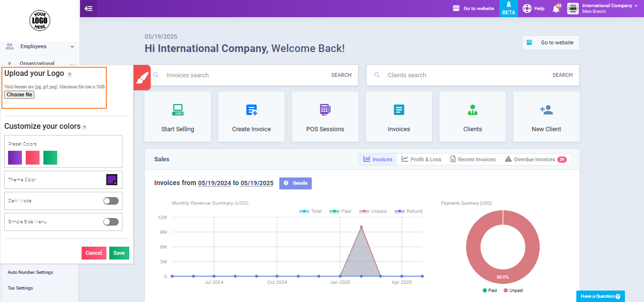The width and height of the screenshot is (644, 302).
Task: Click the green Save button
Action: pos(119,253)
